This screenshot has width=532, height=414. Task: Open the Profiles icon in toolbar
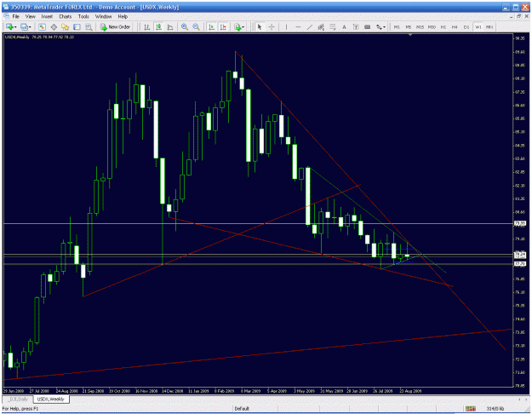24,26
